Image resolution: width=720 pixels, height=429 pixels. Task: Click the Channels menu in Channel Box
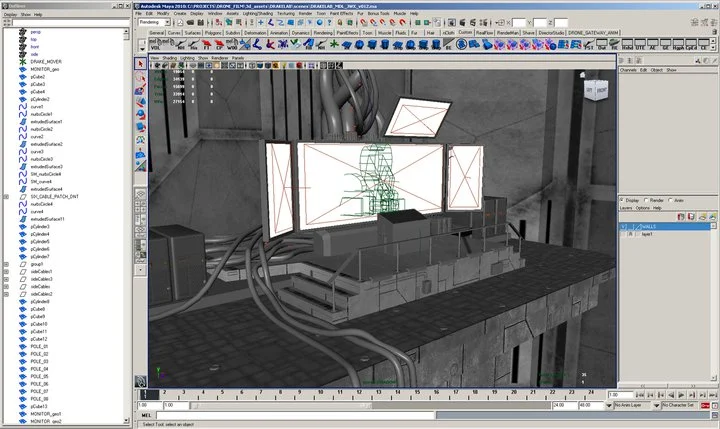coord(628,70)
